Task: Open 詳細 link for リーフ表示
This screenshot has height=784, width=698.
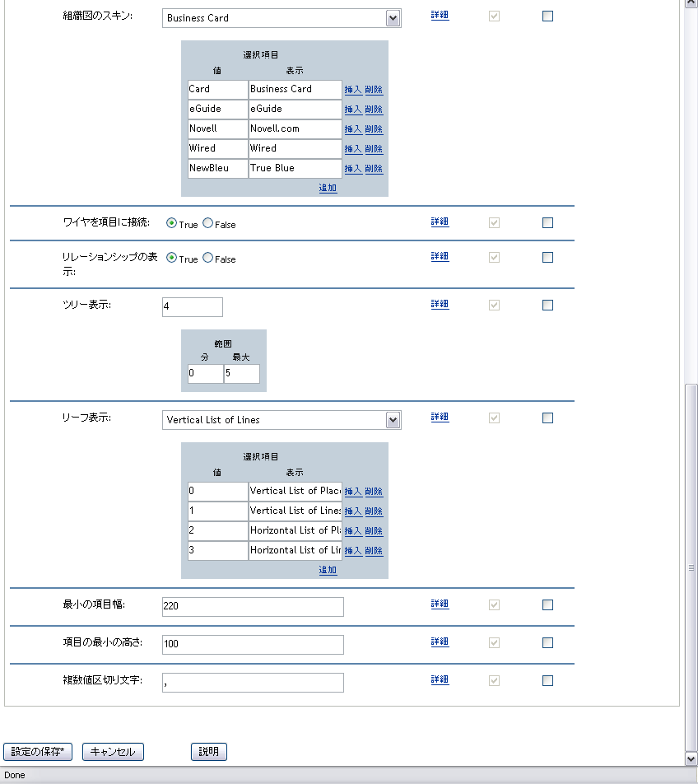Action: coord(440,417)
